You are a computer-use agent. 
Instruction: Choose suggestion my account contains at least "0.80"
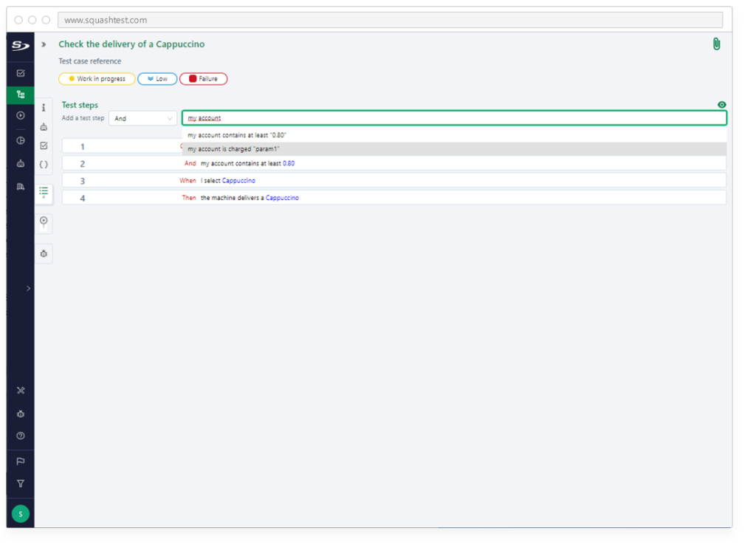click(x=454, y=135)
